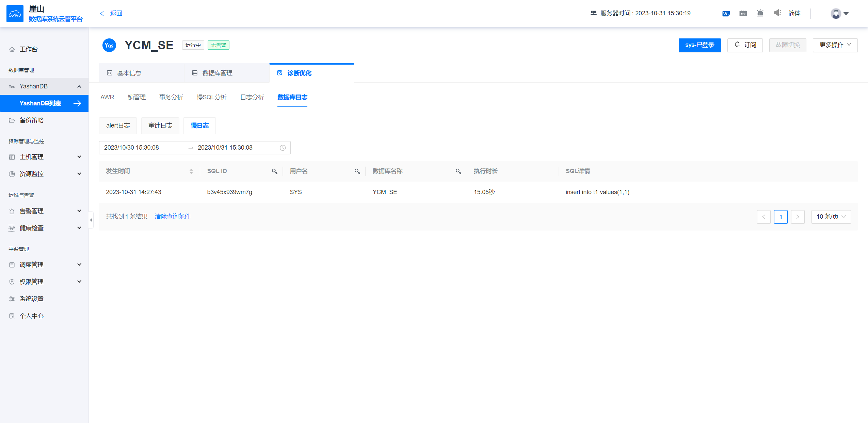
Task: Click the 数据库名称 column search icon
Action: 458,171
